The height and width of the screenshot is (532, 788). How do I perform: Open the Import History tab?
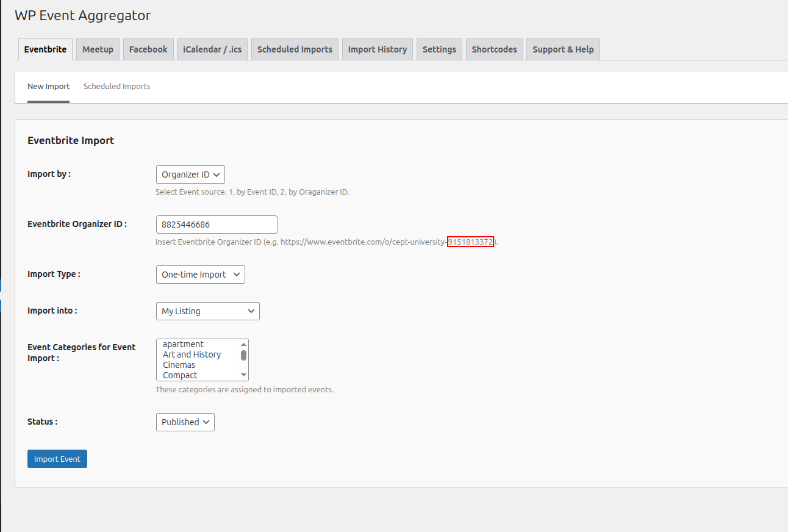[377, 49]
